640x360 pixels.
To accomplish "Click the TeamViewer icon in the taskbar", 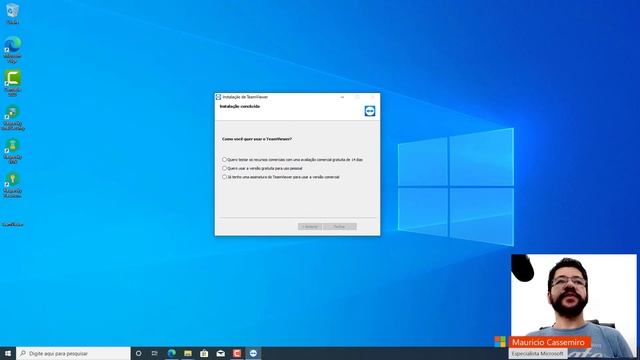I will [x=253, y=353].
